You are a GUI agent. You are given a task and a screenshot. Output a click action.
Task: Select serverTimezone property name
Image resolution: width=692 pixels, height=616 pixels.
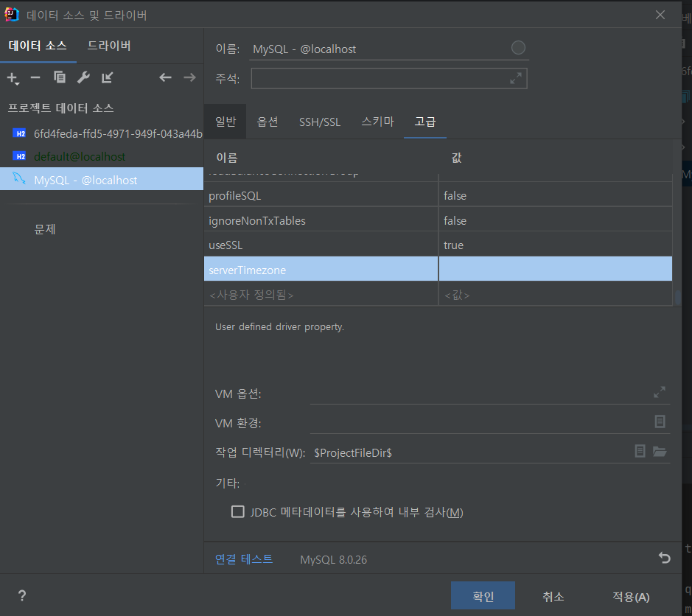pos(321,270)
